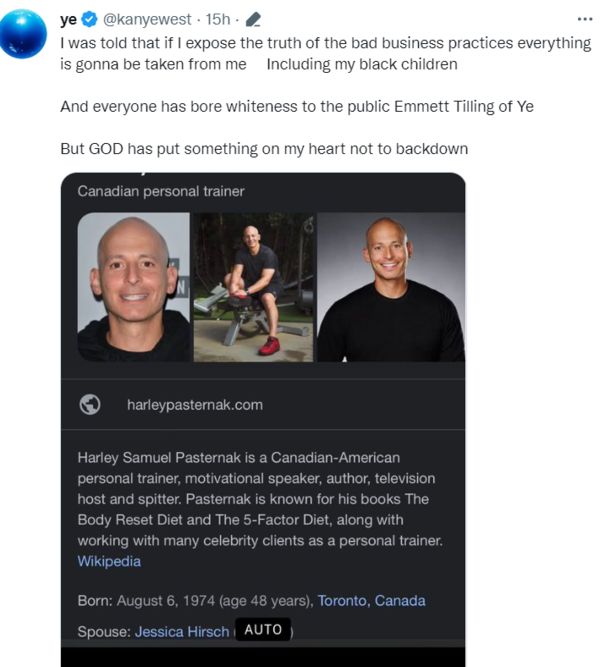Viewport: 600px width, 667px height.
Task: Open the @kanyewest handle link
Action: (x=147, y=20)
